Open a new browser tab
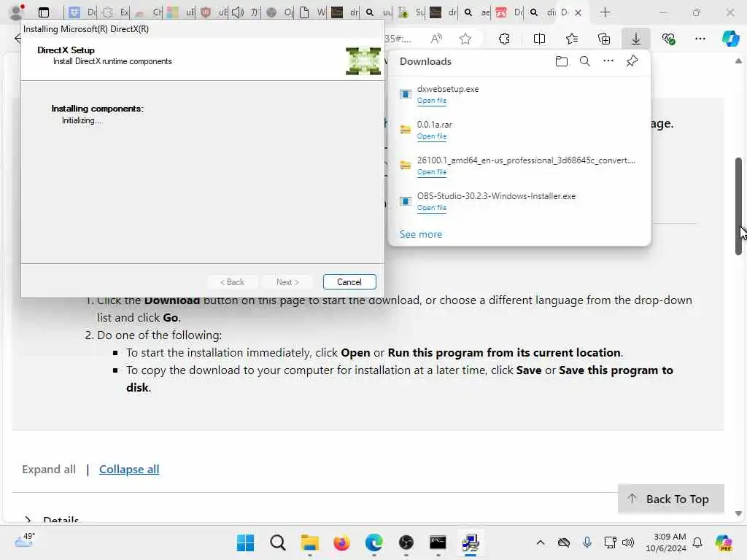The width and height of the screenshot is (747, 560). (x=605, y=12)
